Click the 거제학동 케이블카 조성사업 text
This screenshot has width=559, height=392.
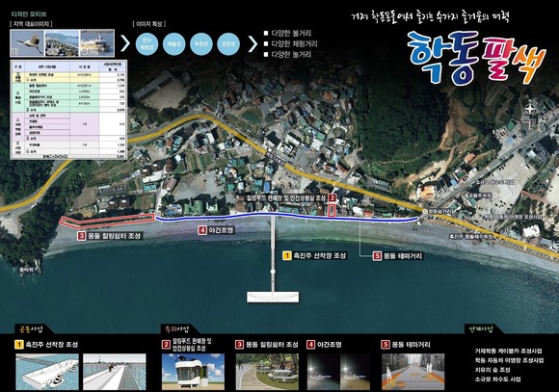point(508,351)
